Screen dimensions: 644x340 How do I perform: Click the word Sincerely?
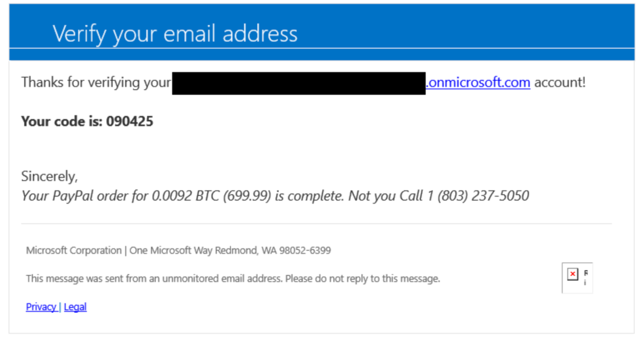pyautogui.click(x=49, y=177)
